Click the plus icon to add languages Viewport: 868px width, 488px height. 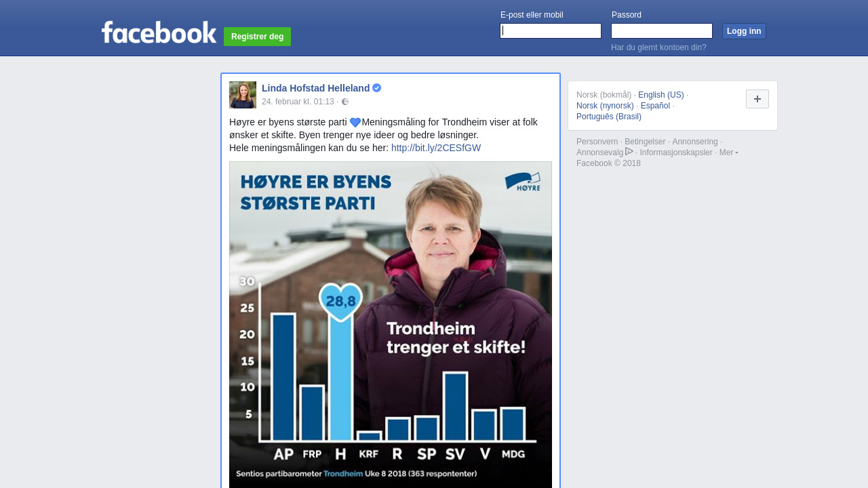(757, 99)
